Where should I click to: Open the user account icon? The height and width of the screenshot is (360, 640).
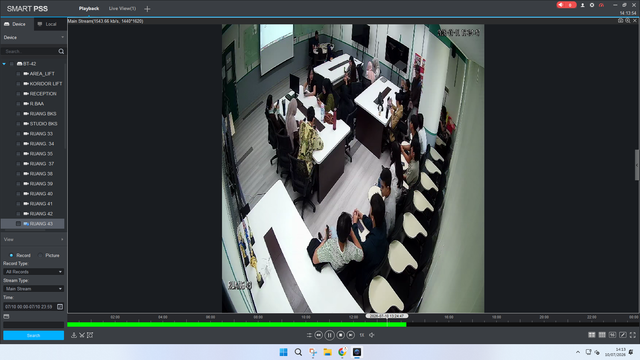[x=582, y=5]
